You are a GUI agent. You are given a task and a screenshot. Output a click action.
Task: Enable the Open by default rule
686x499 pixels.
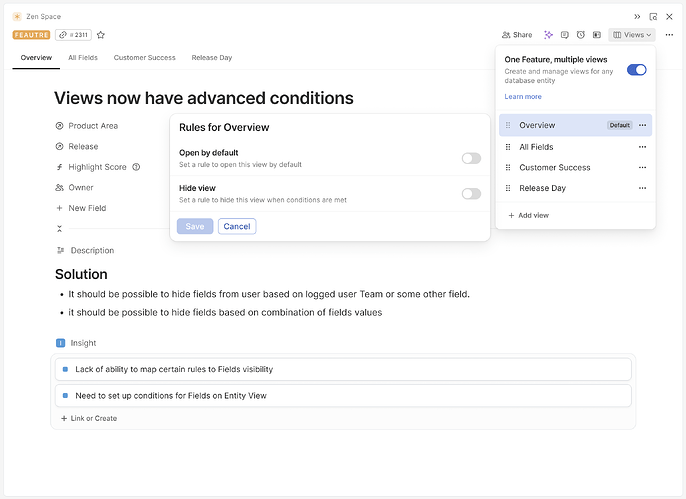pos(471,158)
